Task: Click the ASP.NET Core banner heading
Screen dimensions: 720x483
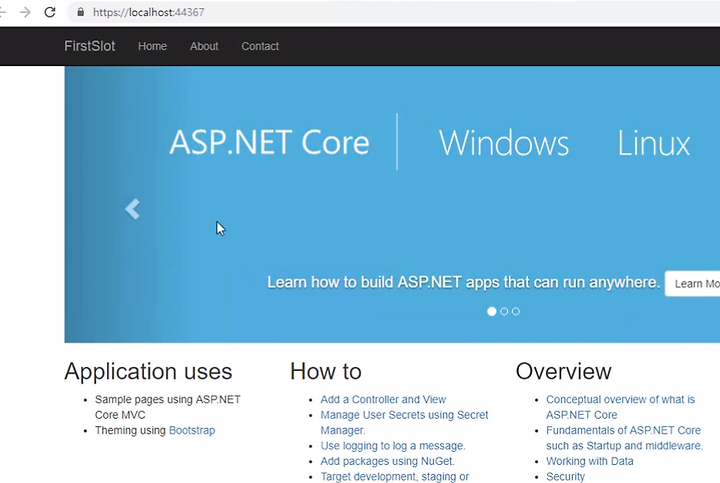Action: coord(270,142)
